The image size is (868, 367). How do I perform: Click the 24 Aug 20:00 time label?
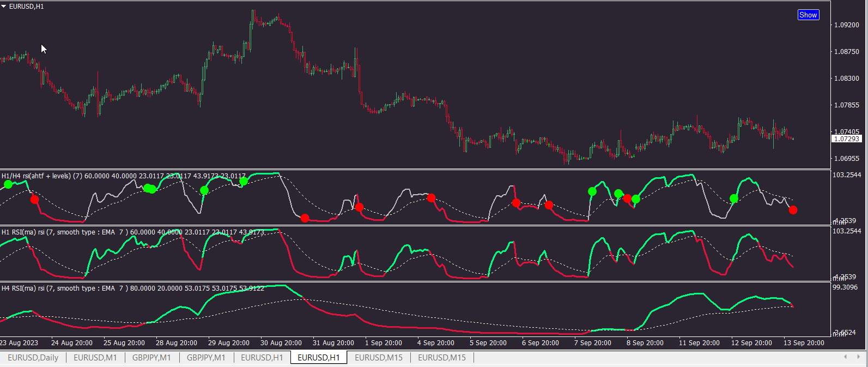(x=72, y=343)
